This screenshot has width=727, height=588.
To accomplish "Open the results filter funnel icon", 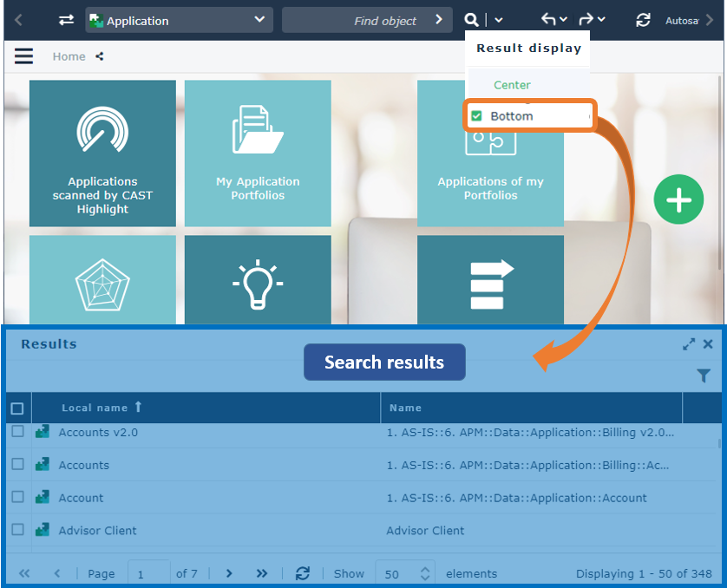I will (704, 376).
